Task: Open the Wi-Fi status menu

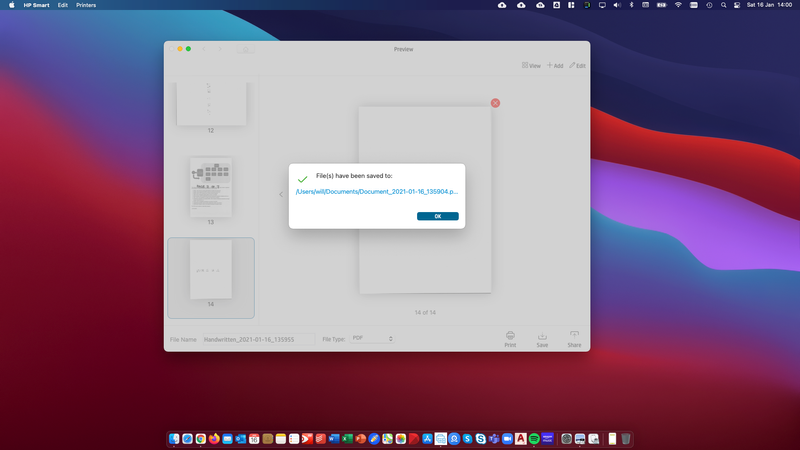Action: tap(678, 5)
